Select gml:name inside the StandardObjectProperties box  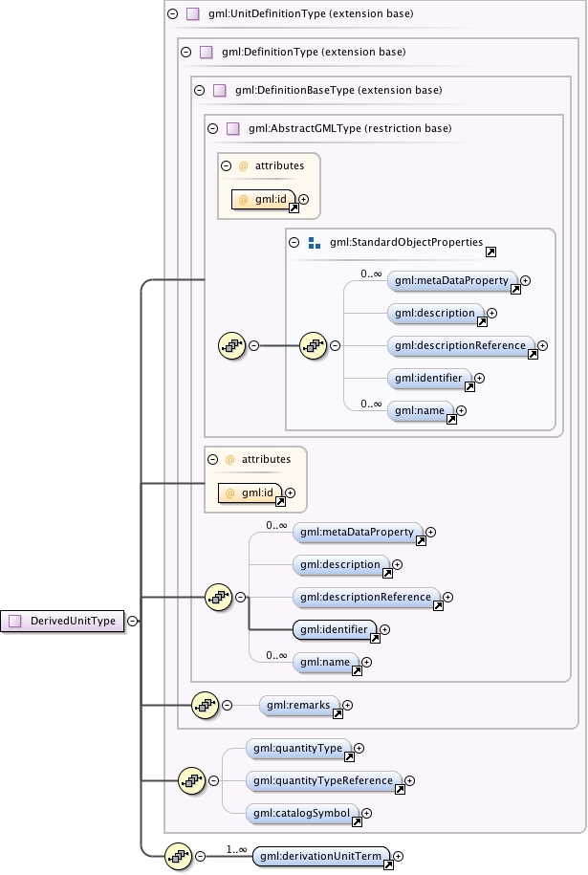pyautogui.click(x=421, y=411)
